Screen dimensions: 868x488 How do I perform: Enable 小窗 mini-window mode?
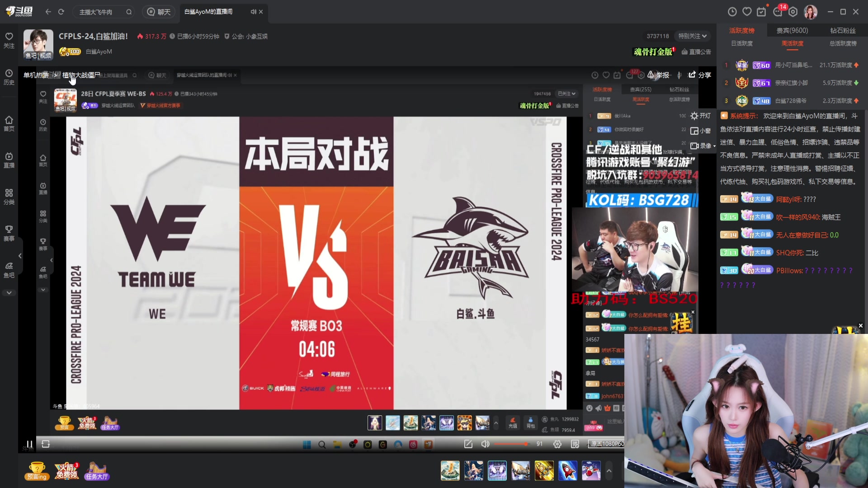pos(700,131)
